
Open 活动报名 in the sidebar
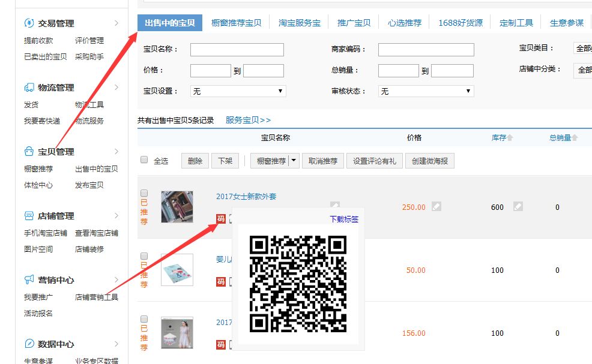tap(38, 313)
